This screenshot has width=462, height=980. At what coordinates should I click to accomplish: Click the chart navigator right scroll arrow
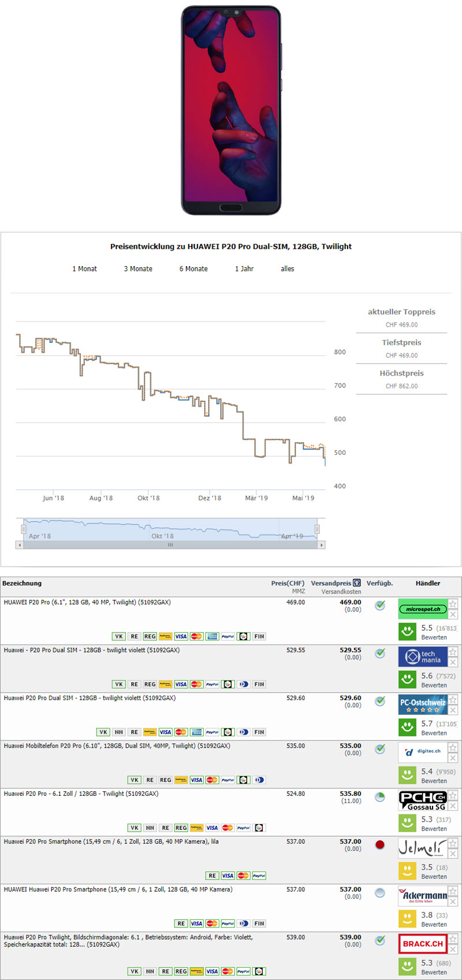click(322, 545)
